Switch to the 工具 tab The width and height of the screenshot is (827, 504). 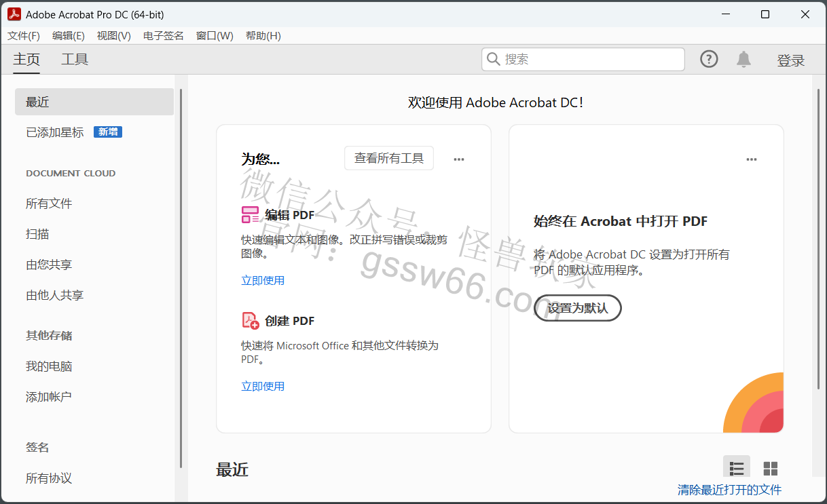pos(75,60)
